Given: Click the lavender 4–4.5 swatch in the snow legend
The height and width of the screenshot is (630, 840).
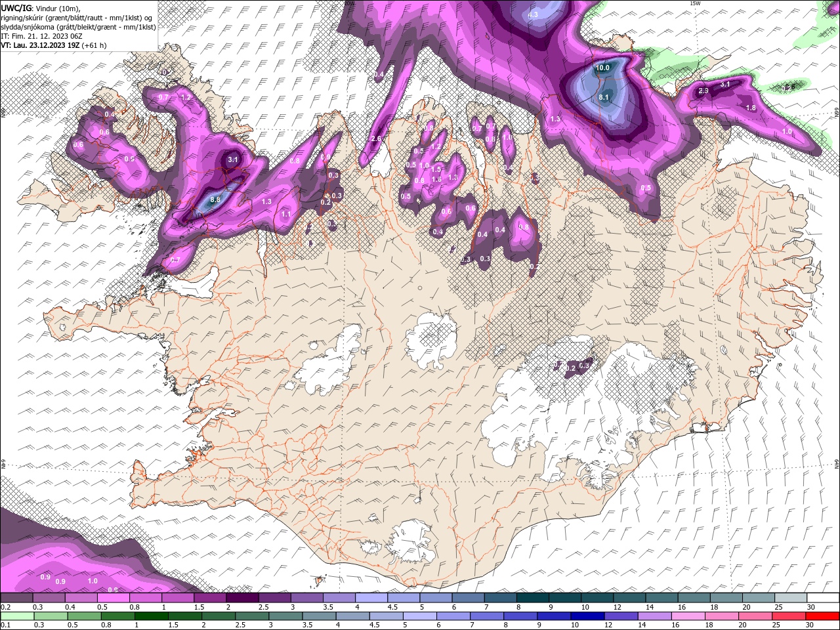Looking at the screenshot, I should 371,598.
